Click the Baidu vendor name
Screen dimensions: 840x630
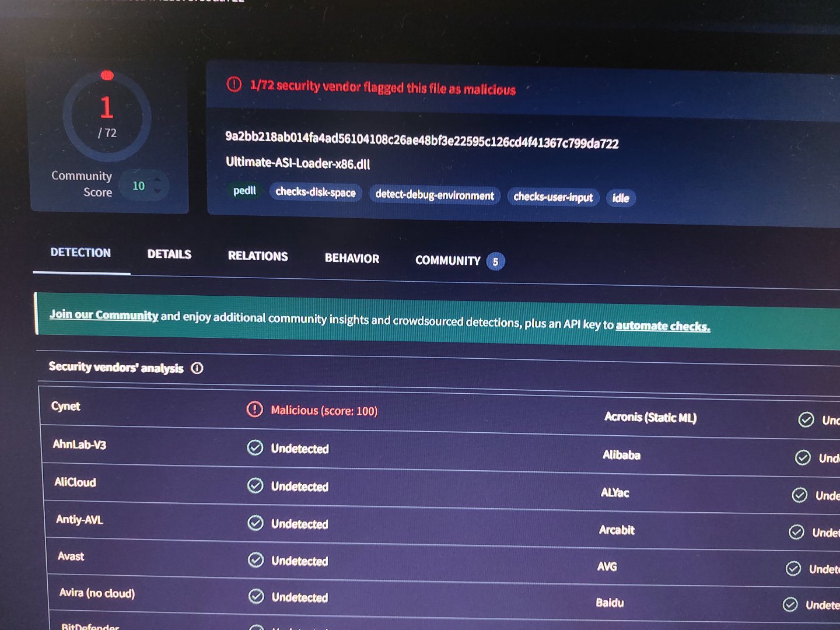click(x=610, y=603)
